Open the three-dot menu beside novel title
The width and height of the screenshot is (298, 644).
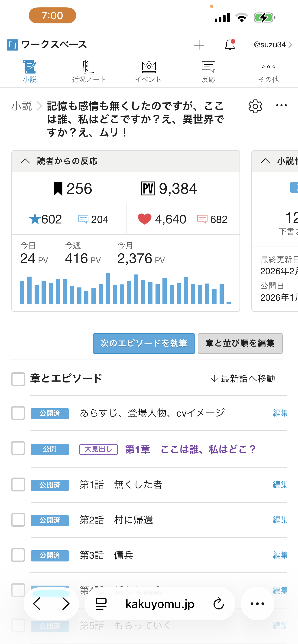(x=281, y=105)
